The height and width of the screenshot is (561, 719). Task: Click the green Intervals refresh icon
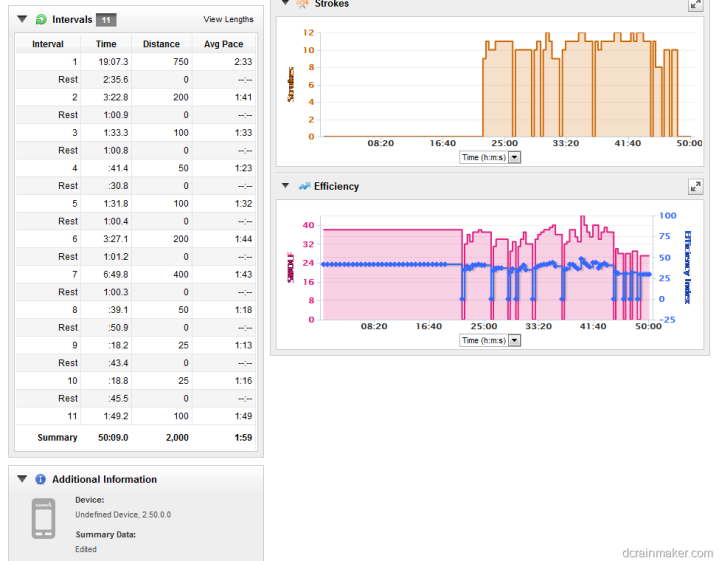(40, 19)
